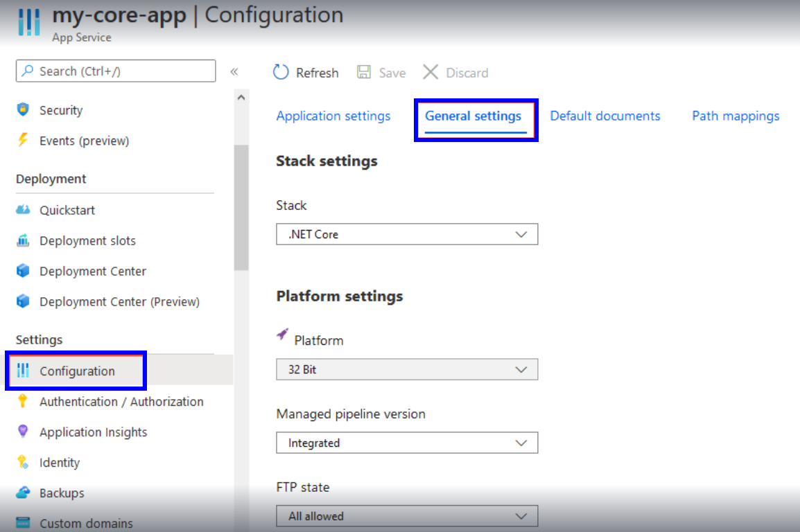
Task: Open the Stack .NET Core dropdown
Action: click(407, 234)
